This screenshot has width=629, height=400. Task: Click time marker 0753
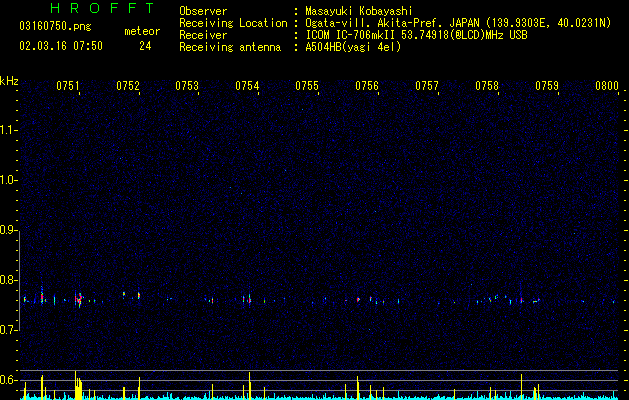coord(187,86)
